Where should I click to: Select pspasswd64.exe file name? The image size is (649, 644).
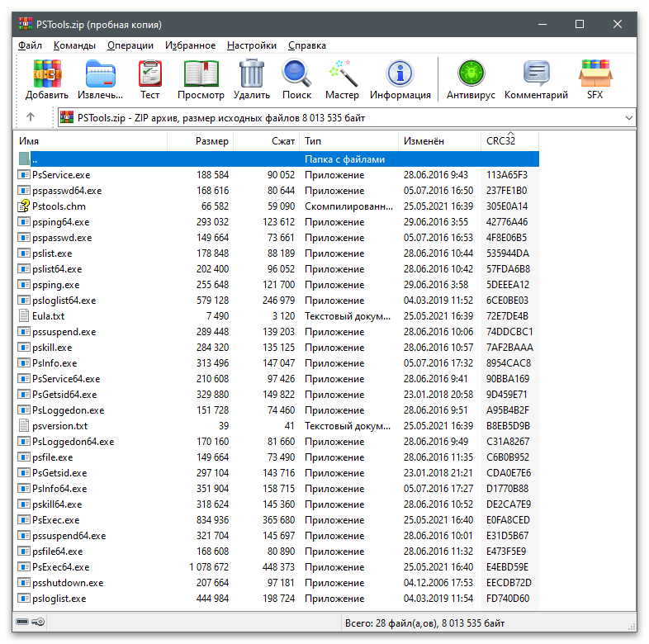click(67, 191)
